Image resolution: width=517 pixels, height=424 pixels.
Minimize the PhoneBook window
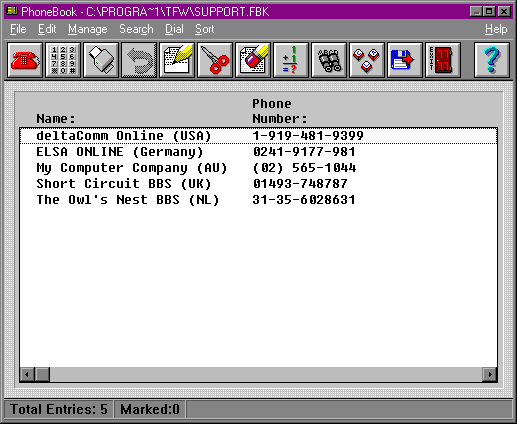(476, 12)
